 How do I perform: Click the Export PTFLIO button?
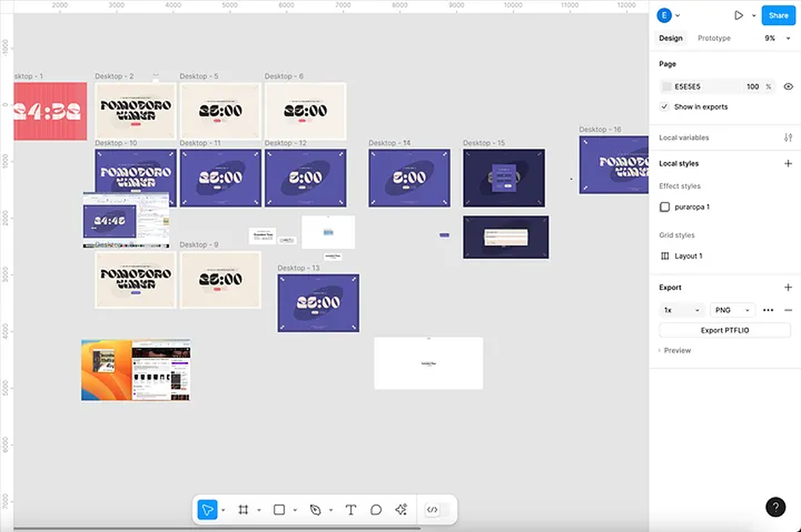(724, 330)
